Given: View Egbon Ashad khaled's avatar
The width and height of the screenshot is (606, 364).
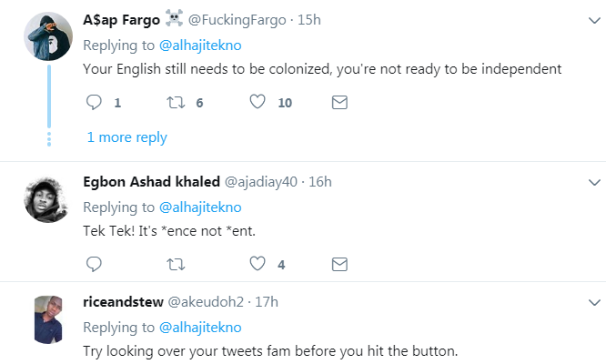Looking at the screenshot, I should pos(46,198).
